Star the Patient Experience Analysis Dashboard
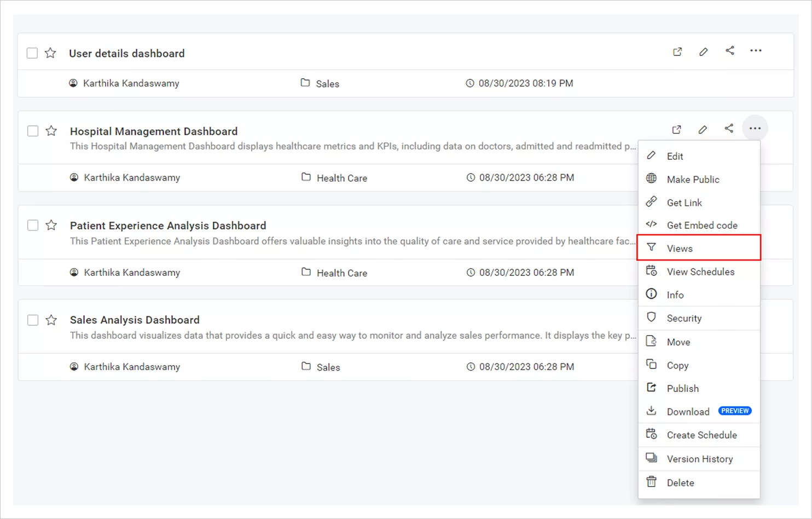 point(51,225)
